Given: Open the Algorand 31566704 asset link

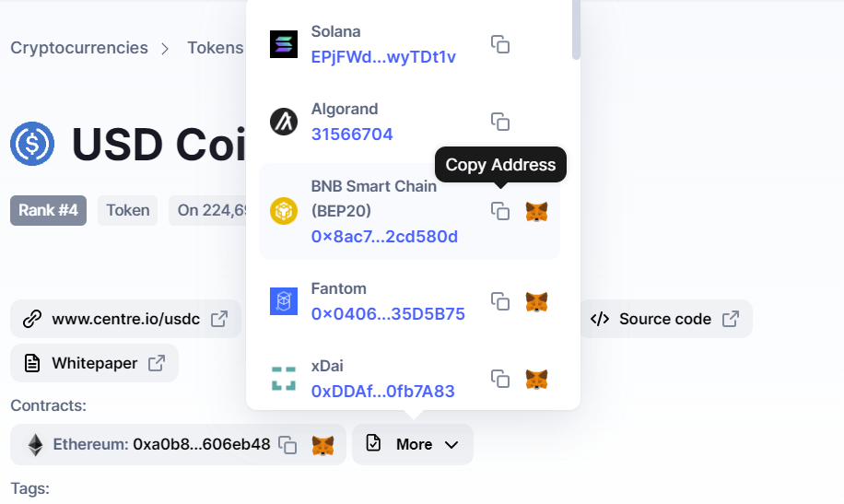Looking at the screenshot, I should 352,135.
